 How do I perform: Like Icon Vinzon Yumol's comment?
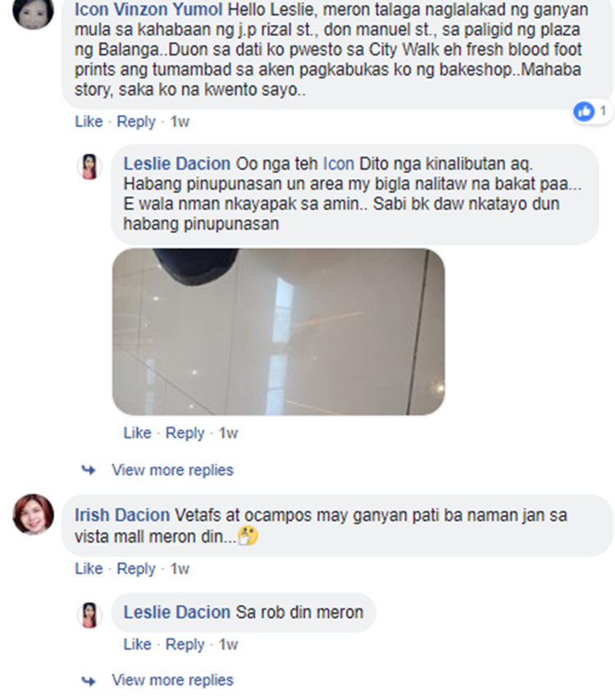click(89, 121)
